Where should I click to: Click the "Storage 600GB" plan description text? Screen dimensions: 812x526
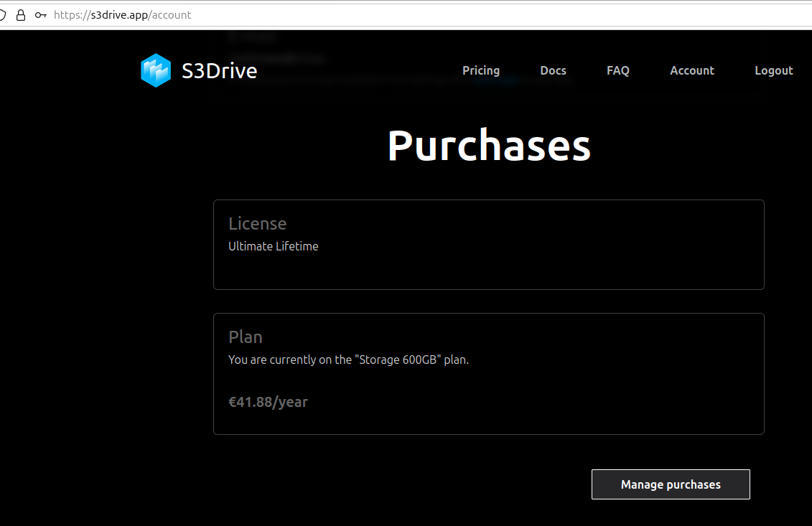click(x=348, y=360)
